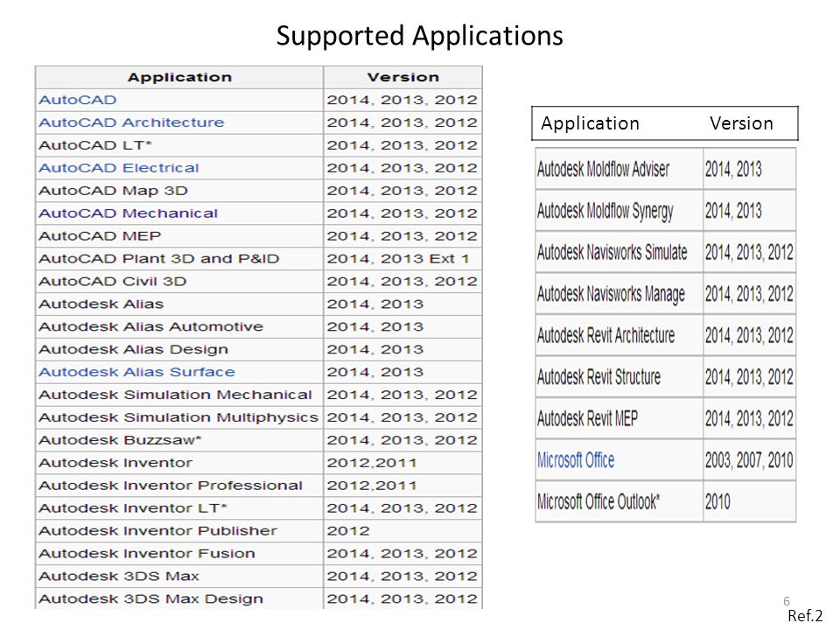Click the Version column header in left table
Screen dimensions: 840x630
pos(402,78)
